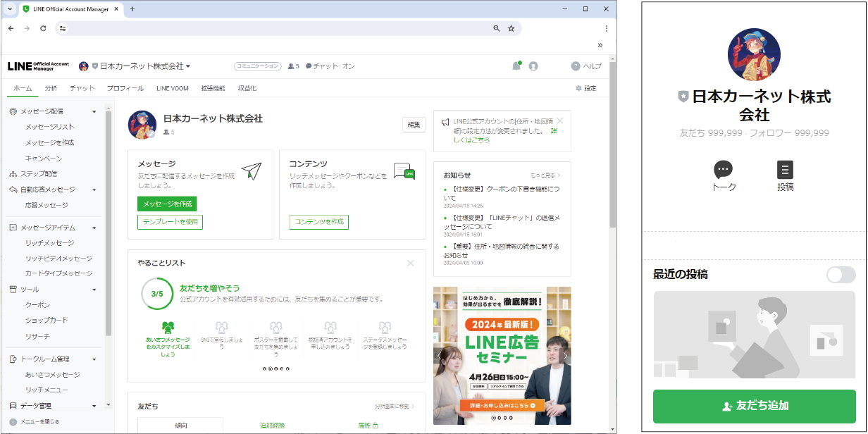Click the sidebar menu vertical scrollbar
The image size is (868, 434).
(108, 223)
